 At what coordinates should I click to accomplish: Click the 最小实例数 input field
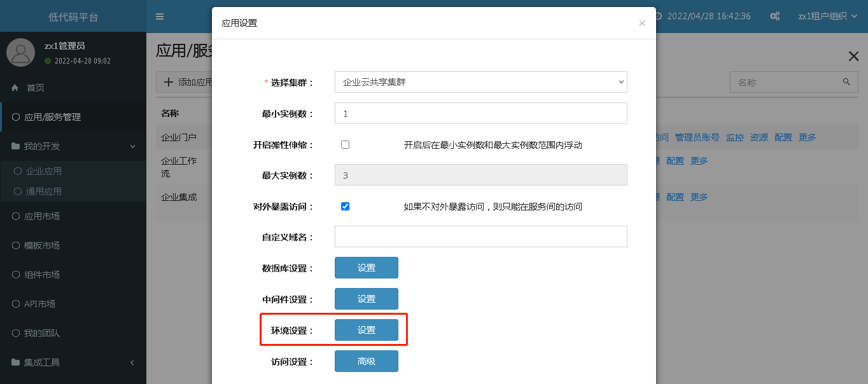tap(480, 113)
